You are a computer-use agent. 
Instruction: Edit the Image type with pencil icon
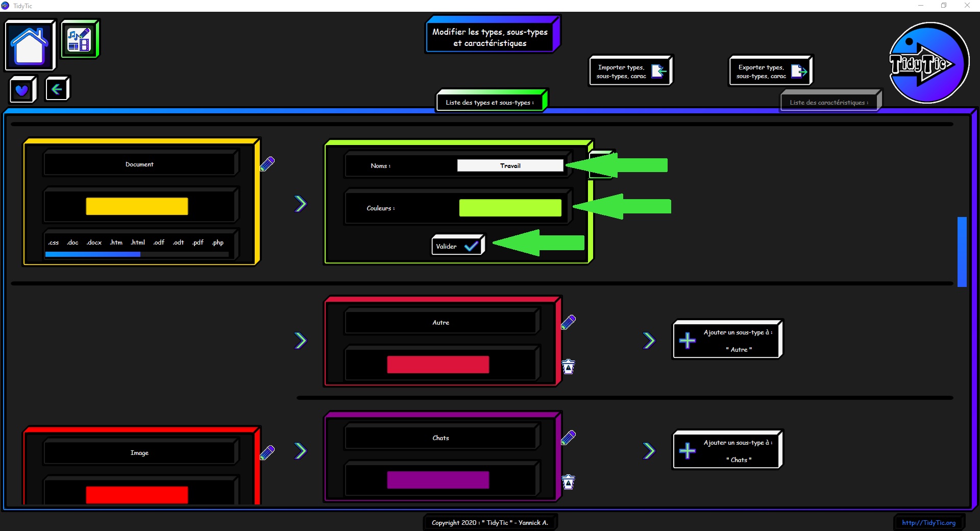[x=267, y=452]
